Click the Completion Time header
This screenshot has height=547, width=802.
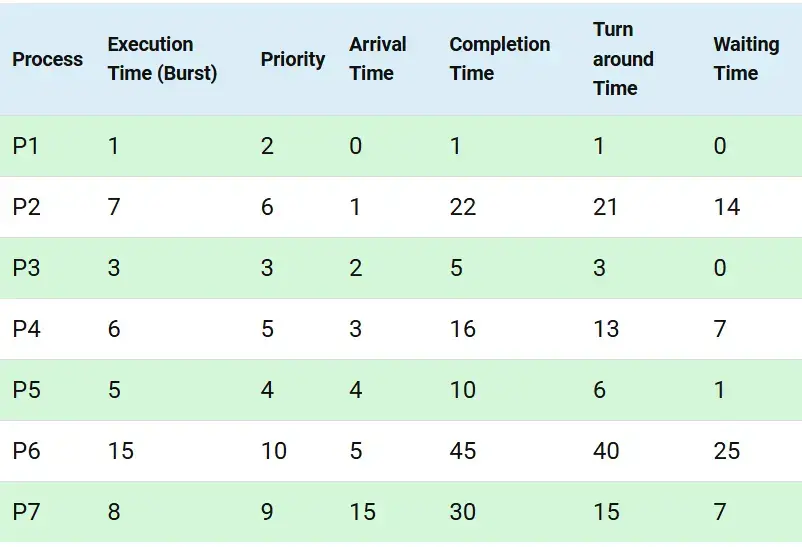[500, 59]
